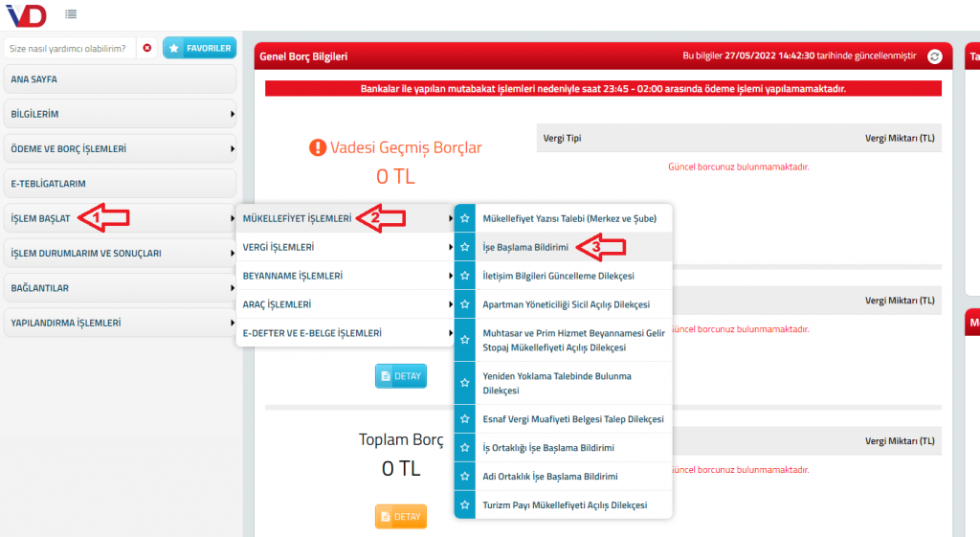Screen dimensions: 980x537
Task: Open the FAVORİLER button
Action: point(199,48)
